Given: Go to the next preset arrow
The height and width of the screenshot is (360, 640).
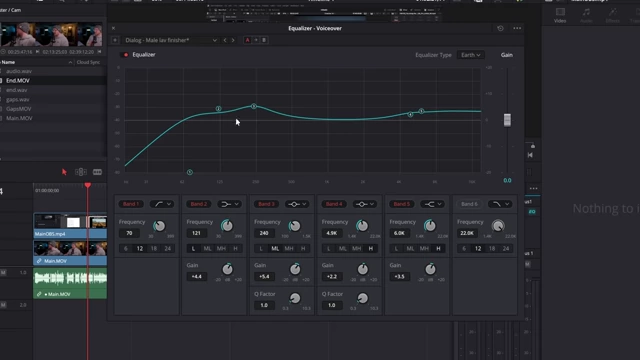Looking at the screenshot, I should tap(233, 40).
